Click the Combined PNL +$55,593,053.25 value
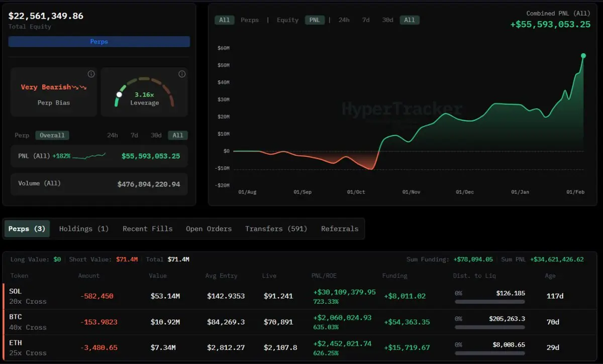 click(x=550, y=24)
